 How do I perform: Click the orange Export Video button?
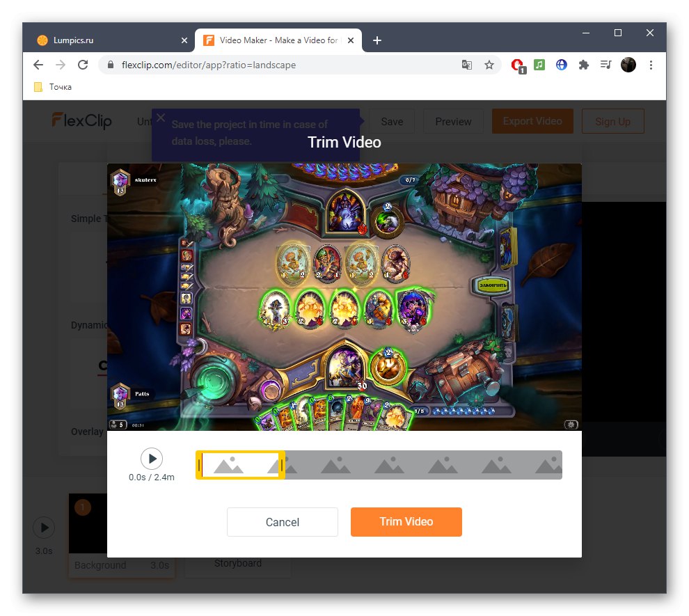click(532, 120)
